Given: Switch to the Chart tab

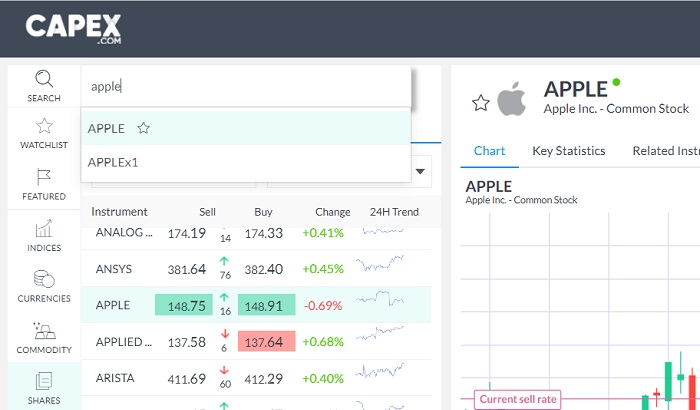Looking at the screenshot, I should pyautogui.click(x=489, y=151).
